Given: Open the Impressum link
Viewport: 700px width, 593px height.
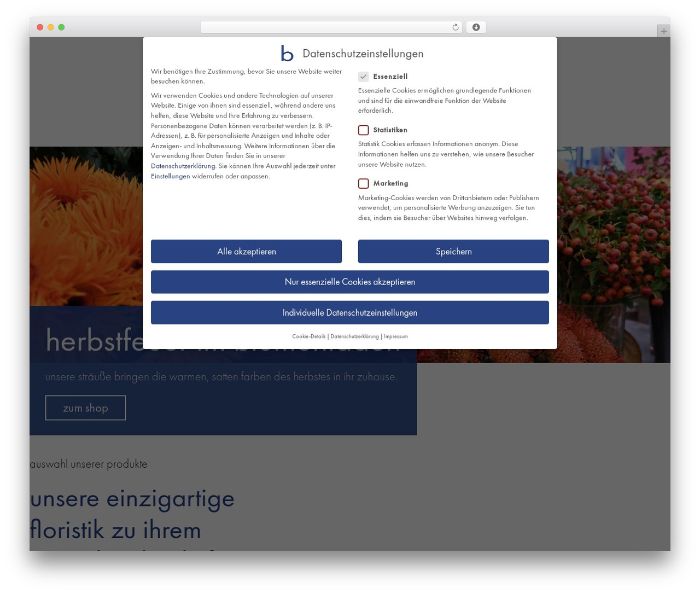Looking at the screenshot, I should pos(396,336).
